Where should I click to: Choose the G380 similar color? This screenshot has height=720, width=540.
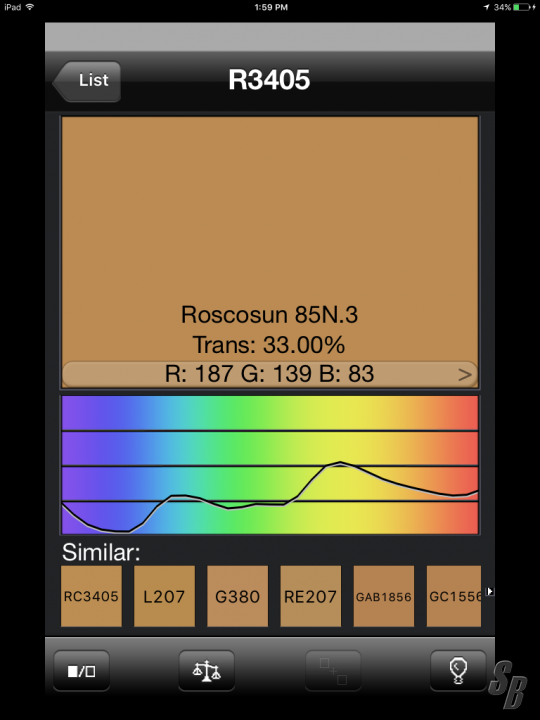coord(237,596)
